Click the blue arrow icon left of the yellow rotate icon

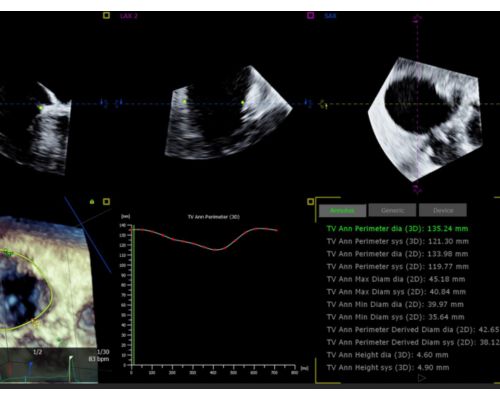point(307,103)
